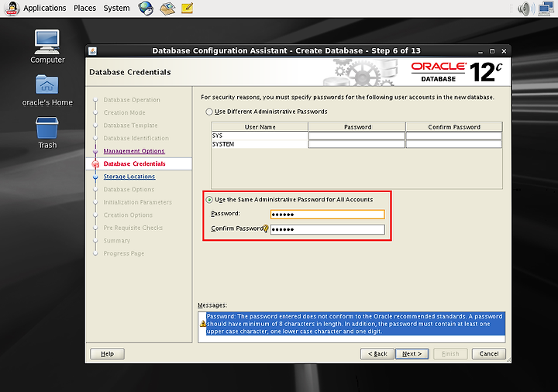Go to Management Options step
The image size is (558, 392).
[x=134, y=151]
